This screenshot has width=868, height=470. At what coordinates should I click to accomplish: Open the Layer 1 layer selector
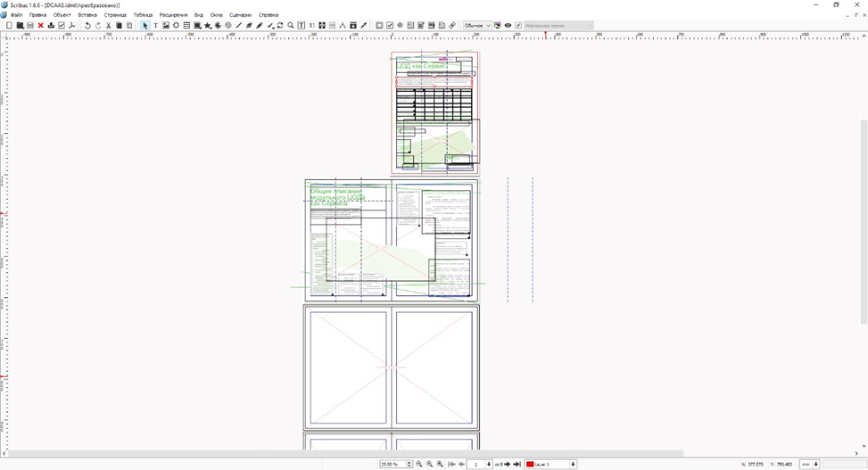(x=550, y=464)
